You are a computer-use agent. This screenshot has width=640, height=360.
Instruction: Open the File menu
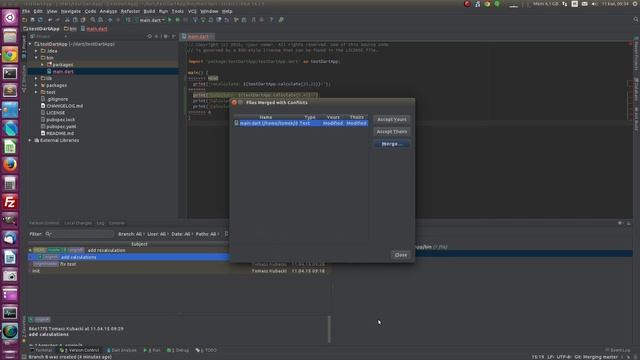tap(26, 11)
